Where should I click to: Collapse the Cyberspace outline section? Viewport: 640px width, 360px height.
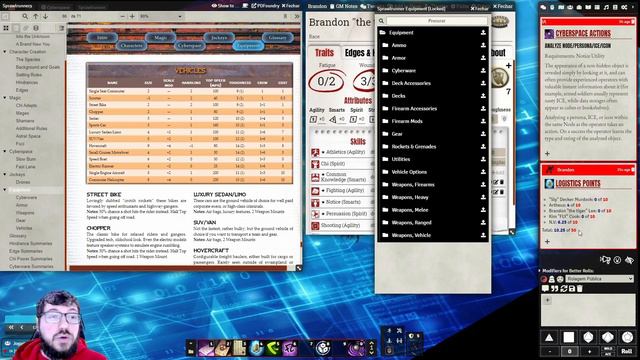4,151
